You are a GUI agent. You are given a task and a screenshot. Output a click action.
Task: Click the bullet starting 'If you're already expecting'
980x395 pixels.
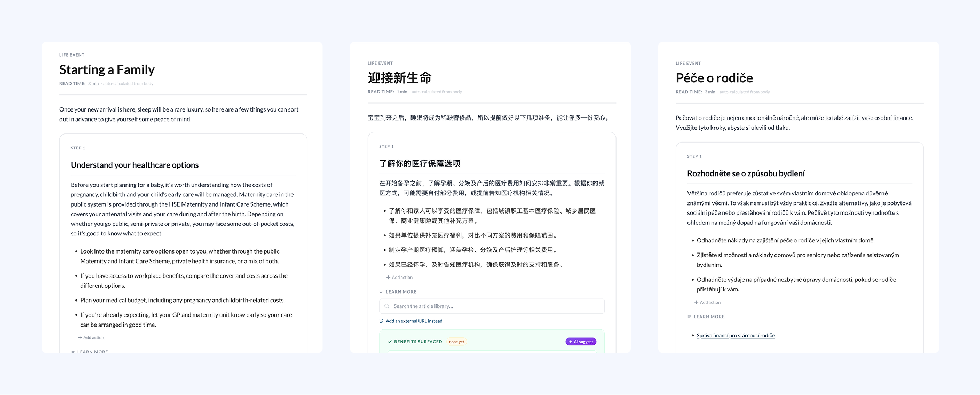[186, 320]
